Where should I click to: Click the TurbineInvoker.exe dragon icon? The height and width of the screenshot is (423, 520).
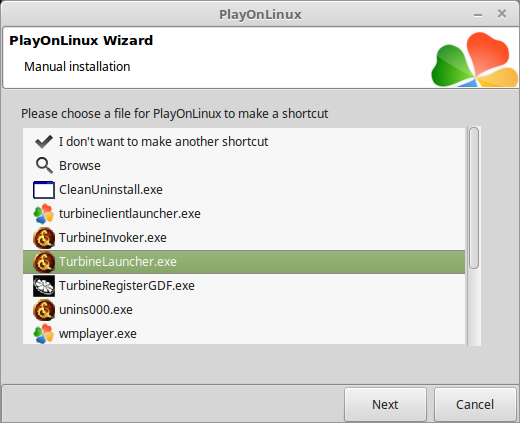pos(44,238)
